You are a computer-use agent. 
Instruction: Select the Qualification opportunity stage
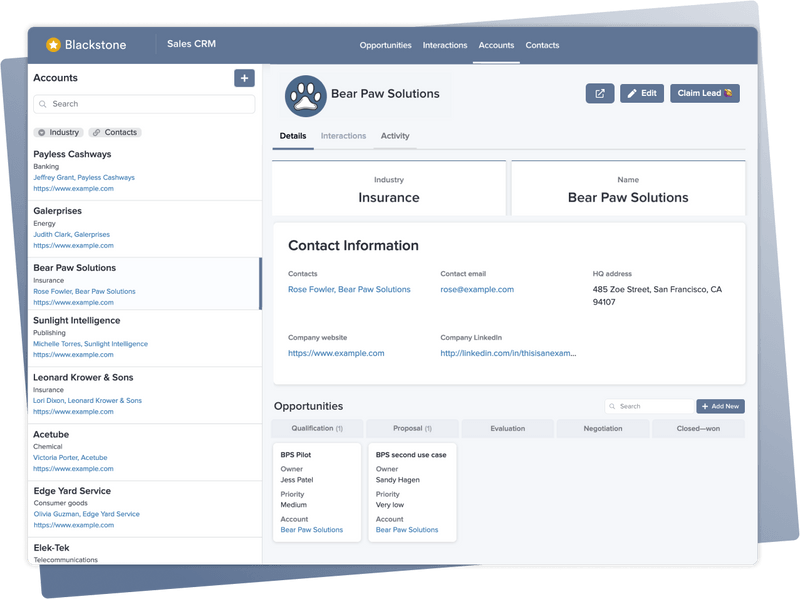tap(316, 428)
